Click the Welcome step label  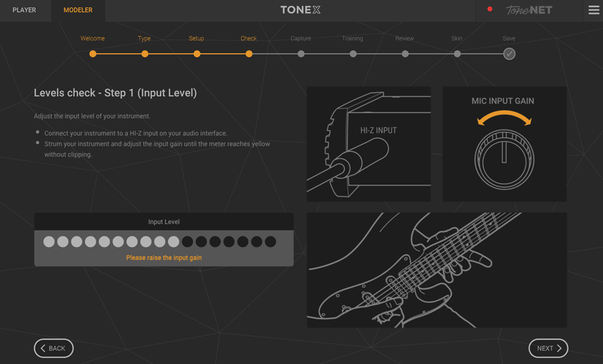[x=92, y=38]
